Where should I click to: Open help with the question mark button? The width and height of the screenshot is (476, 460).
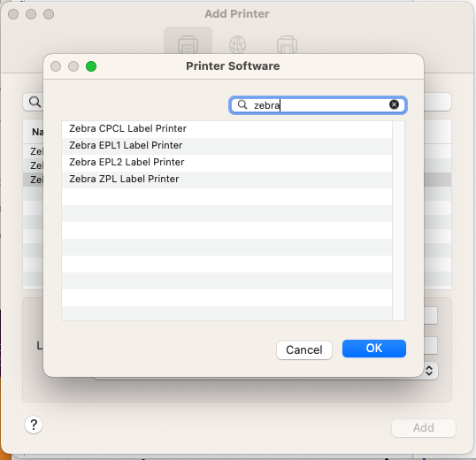pyautogui.click(x=34, y=425)
